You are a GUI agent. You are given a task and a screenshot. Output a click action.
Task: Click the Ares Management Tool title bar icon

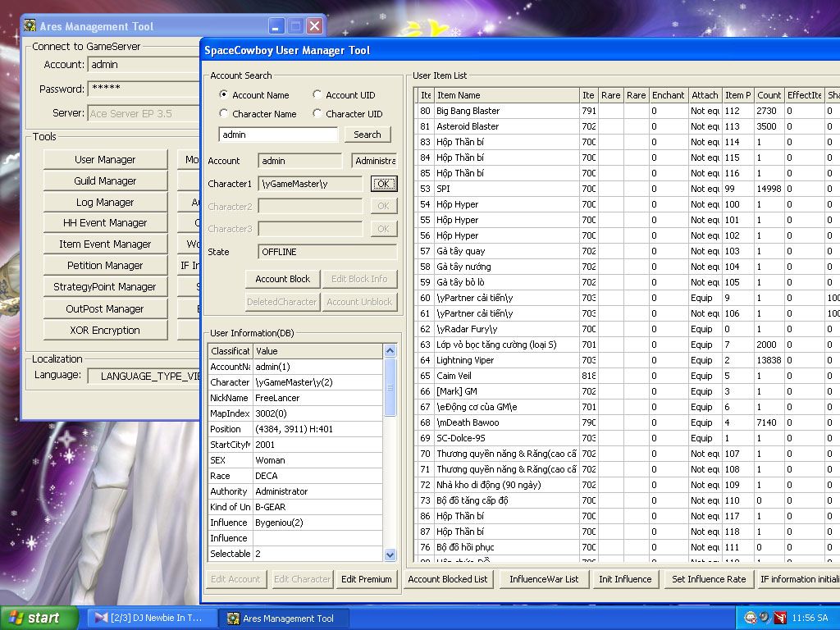pos(30,26)
